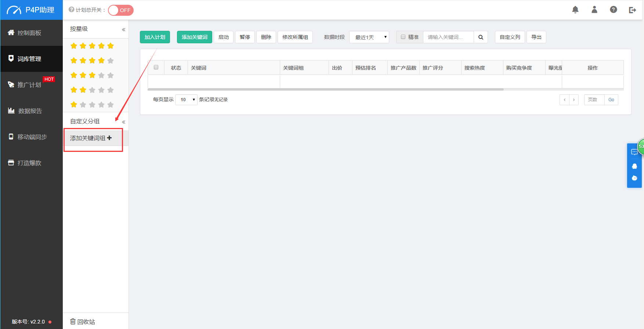The image size is (644, 329).
Task: Click the notification bell icon
Action: 575,10
